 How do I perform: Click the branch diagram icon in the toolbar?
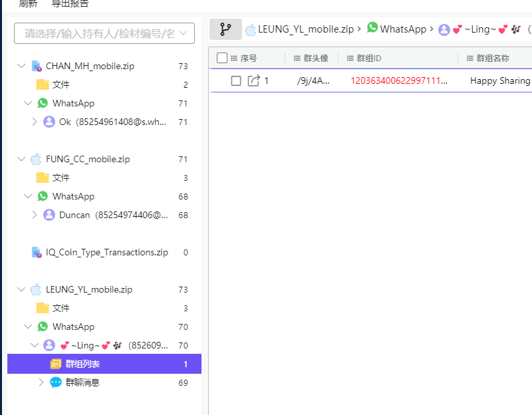[225, 29]
